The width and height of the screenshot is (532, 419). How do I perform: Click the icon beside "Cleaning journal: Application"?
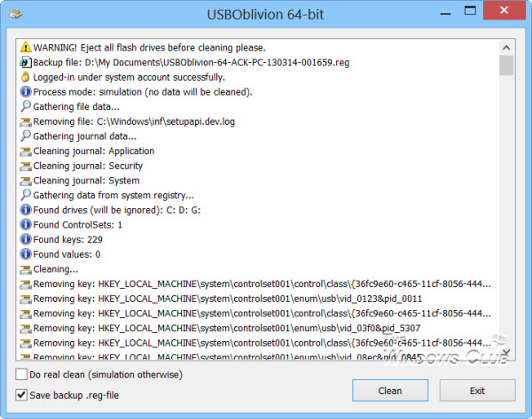[x=26, y=151]
